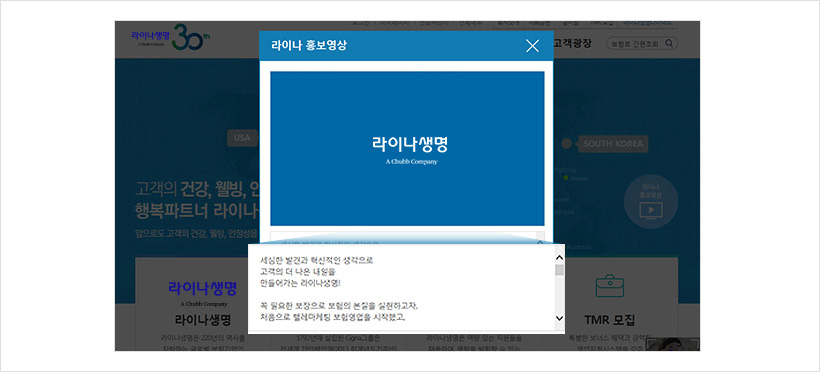Image resolution: width=820 pixels, height=372 pixels.
Task: Click the 30th anniversary logo
Action: [190, 38]
